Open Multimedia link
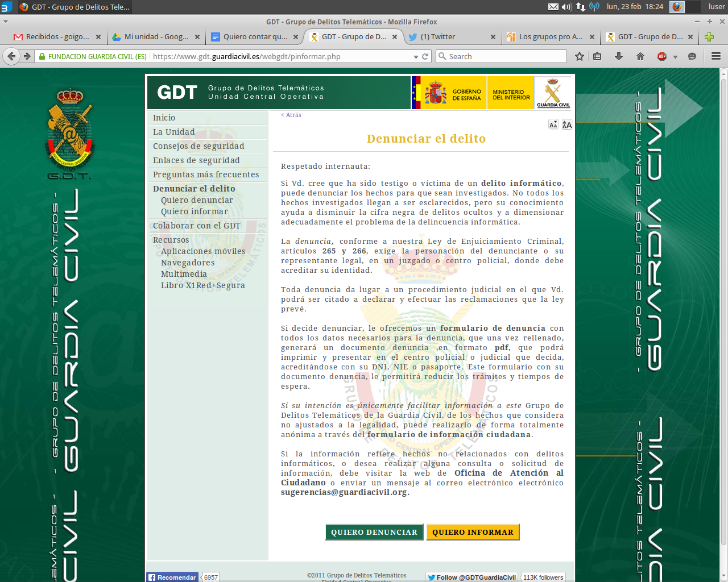The image size is (728, 582). coord(184,274)
